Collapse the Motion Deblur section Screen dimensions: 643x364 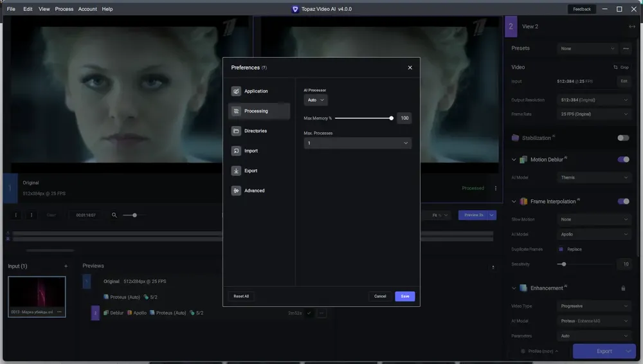(x=514, y=159)
